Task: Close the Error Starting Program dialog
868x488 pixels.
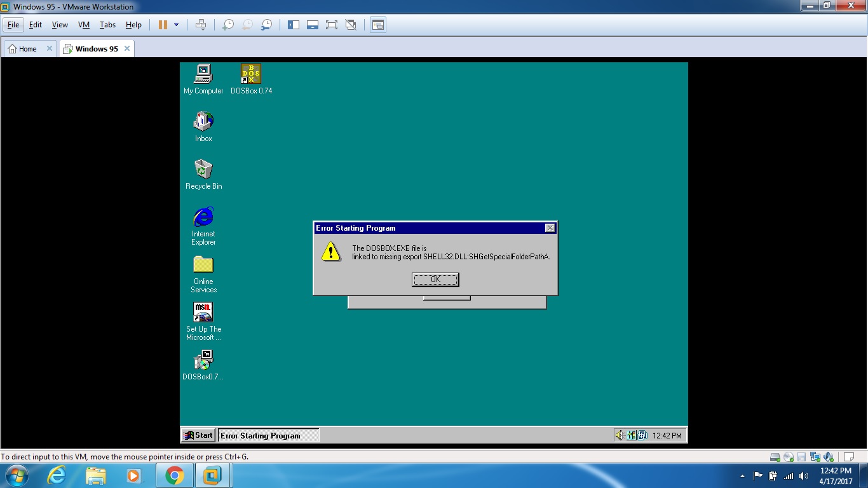Action: pos(550,228)
